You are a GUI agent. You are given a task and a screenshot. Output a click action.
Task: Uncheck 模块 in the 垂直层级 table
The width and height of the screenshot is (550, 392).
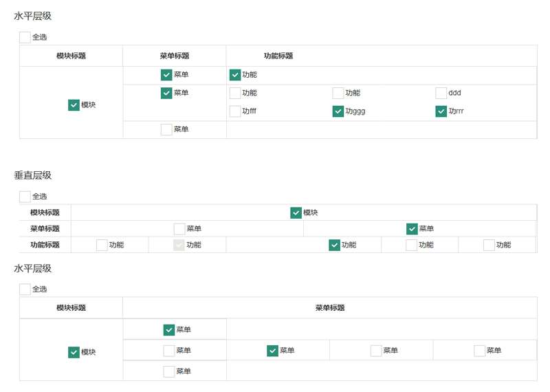point(296,213)
